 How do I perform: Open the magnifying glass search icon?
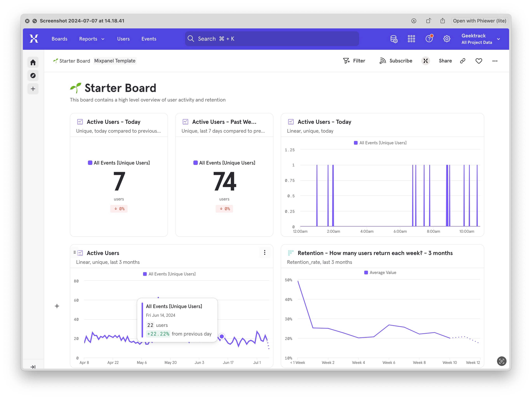coord(191,39)
